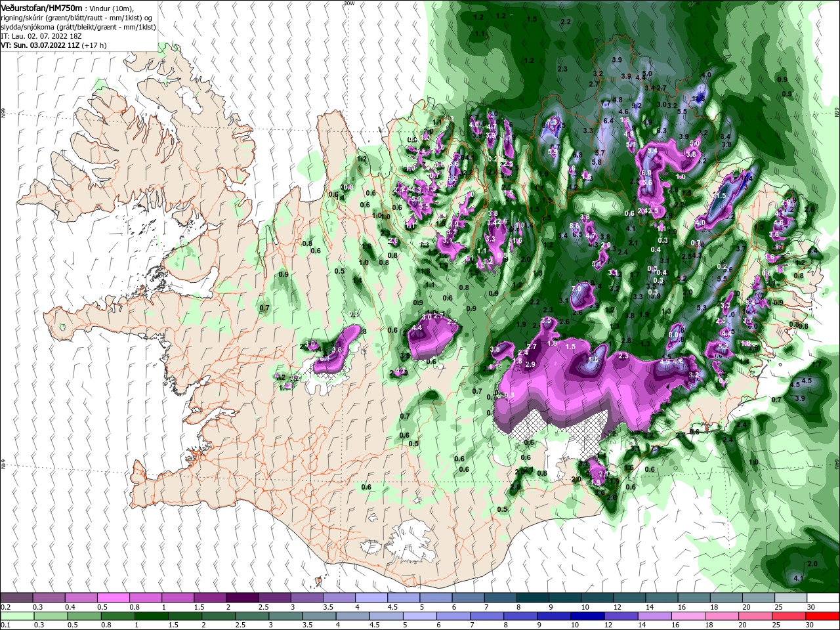Select the lower-row swatch between 0.8 and 1
The width and height of the screenshot is (840, 630).
118,616
